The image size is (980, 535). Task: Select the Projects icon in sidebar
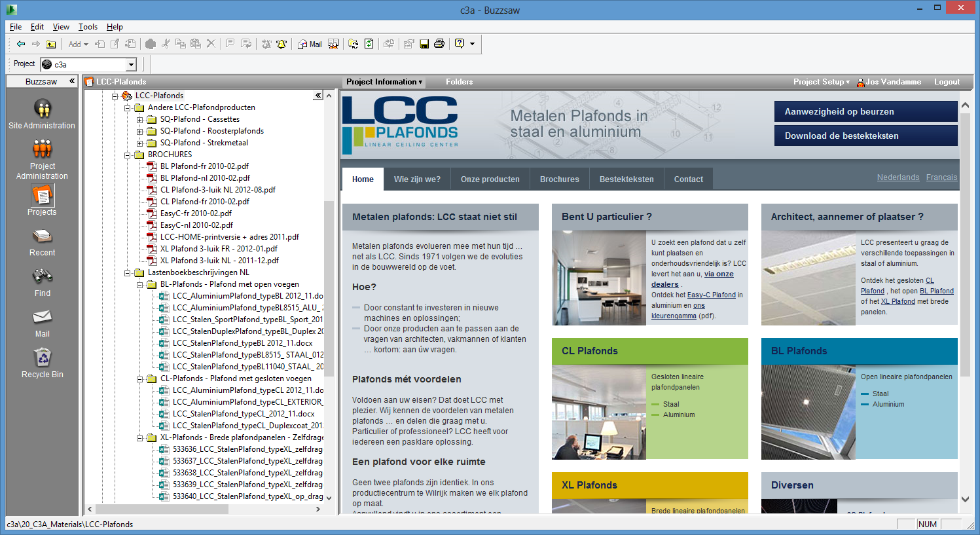[42, 200]
